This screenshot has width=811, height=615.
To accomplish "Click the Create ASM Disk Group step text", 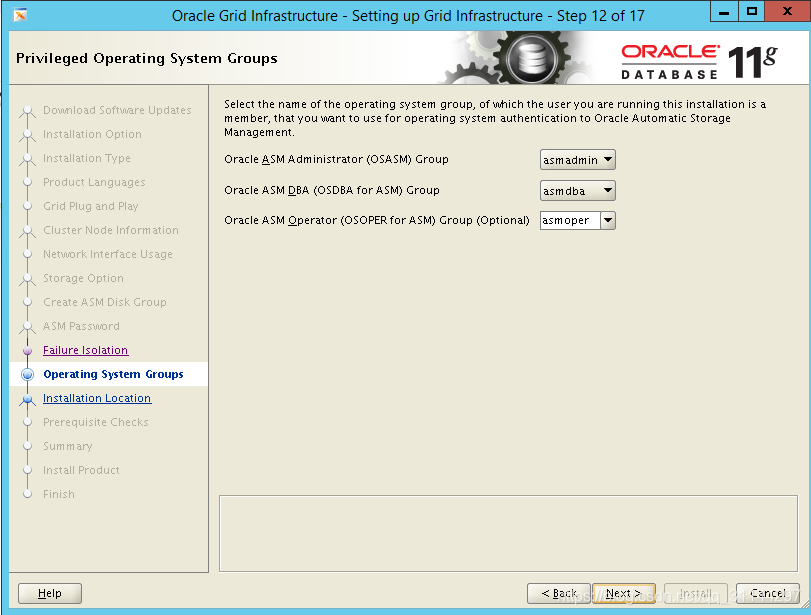I will [x=104, y=302].
